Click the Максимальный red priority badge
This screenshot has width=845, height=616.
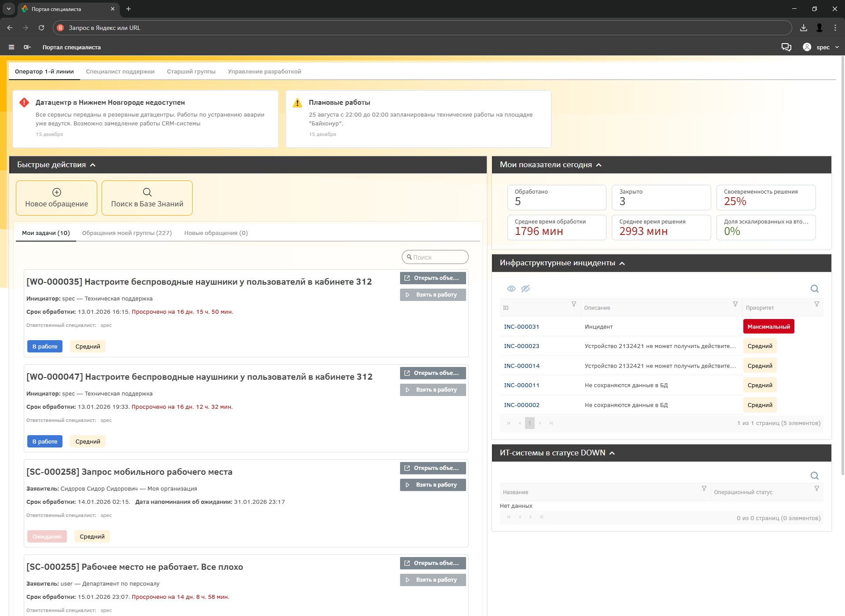[x=768, y=326]
